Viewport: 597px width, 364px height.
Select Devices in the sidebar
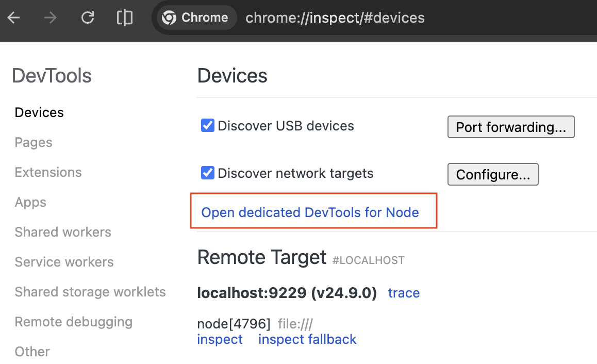pos(39,112)
